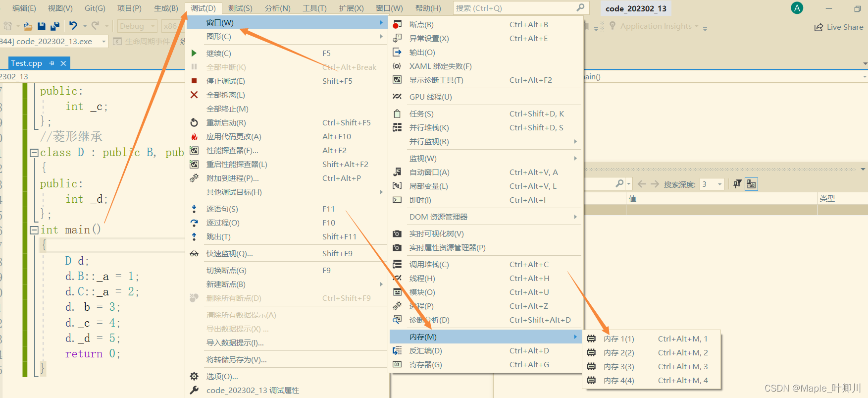The image size is (868, 398).
Task: Expand the Parallel Watch (并行监视) submenu
Action: coord(486,141)
